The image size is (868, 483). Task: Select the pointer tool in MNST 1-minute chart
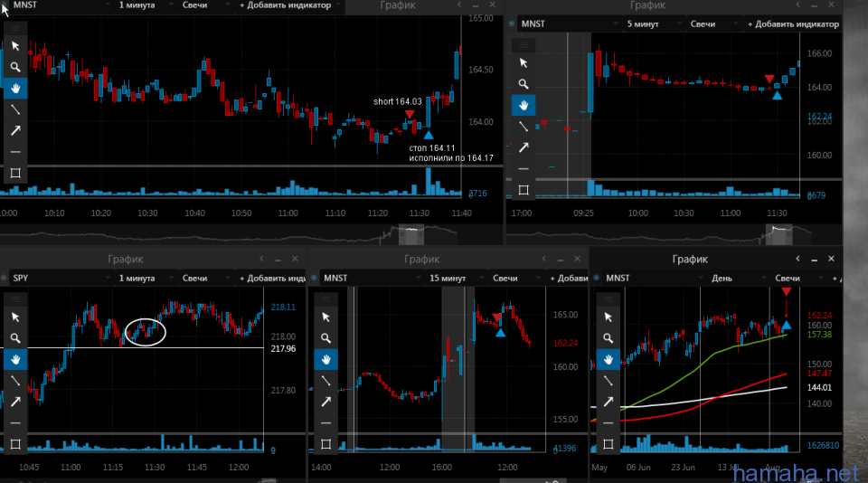(15, 46)
